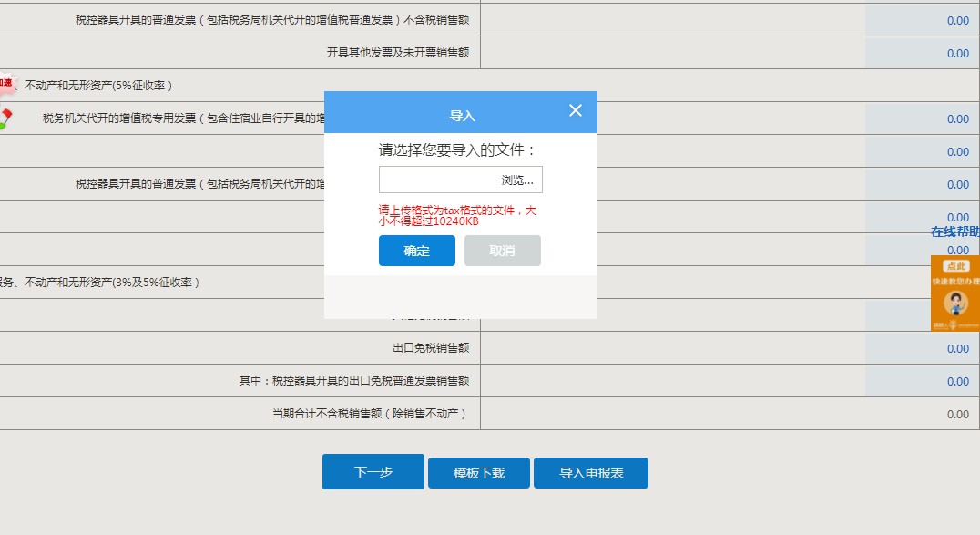Click the logo at bottom of helper widget
980x535 pixels.
[x=954, y=325]
